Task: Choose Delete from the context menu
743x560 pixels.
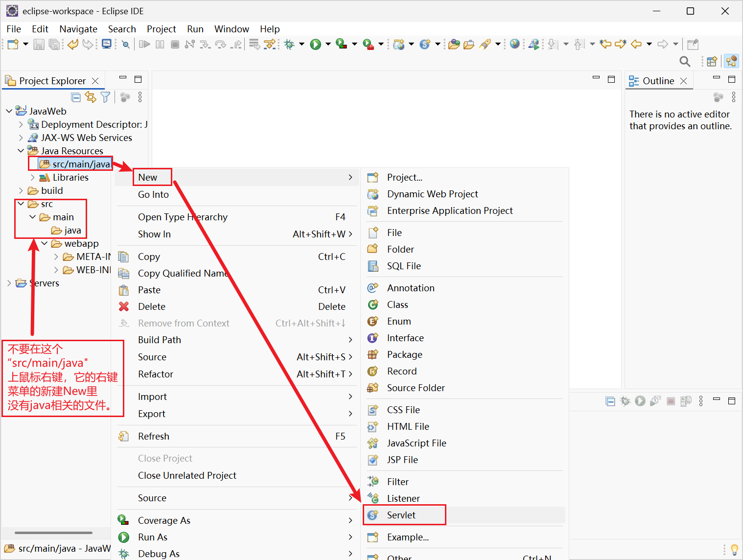Action: pos(236,306)
